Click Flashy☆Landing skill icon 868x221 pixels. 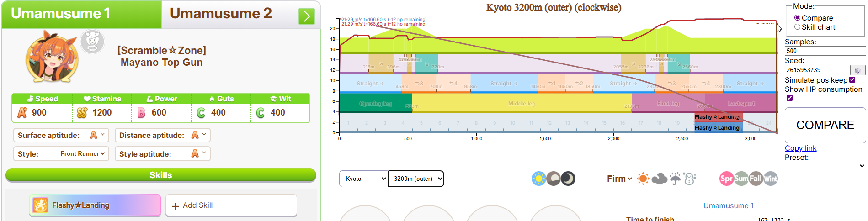point(40,205)
